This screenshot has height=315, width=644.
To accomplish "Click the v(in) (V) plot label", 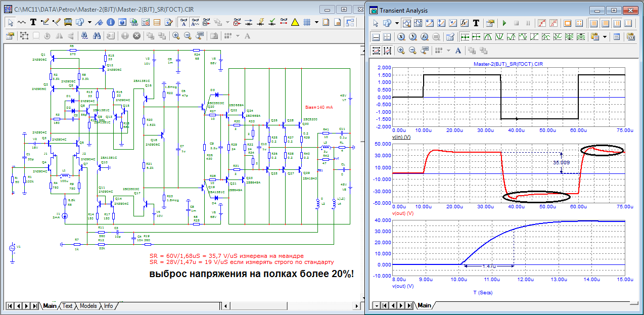I will (401, 137).
